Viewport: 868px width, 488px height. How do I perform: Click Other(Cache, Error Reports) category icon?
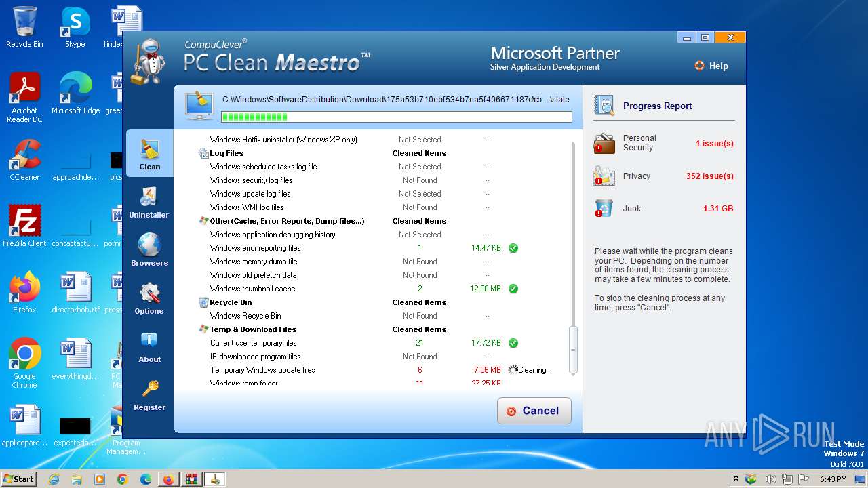(203, 221)
